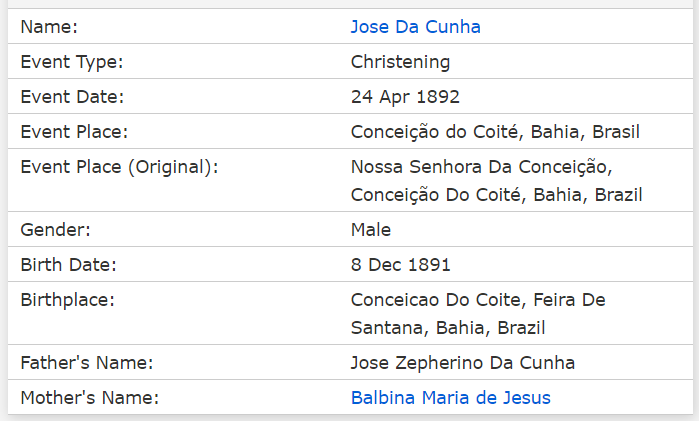The height and width of the screenshot is (421, 699).
Task: Select the Nossa Senhora Da Conceição text
Action: [481, 167]
